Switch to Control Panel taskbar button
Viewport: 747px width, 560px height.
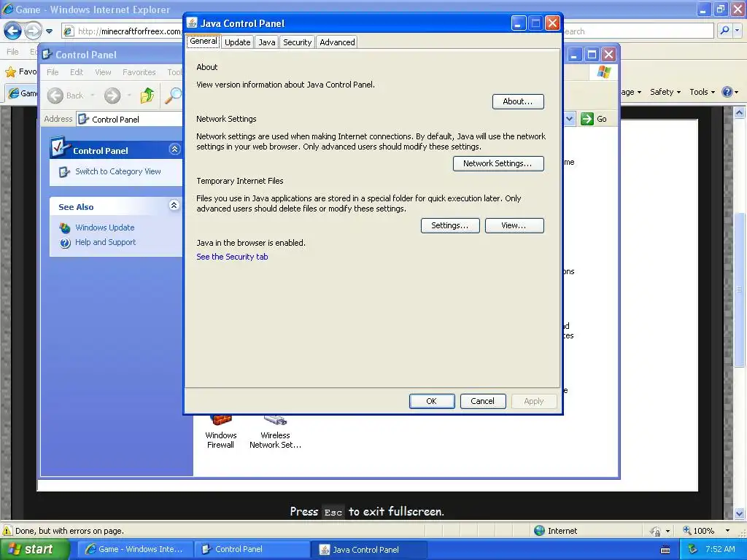pyautogui.click(x=252, y=549)
